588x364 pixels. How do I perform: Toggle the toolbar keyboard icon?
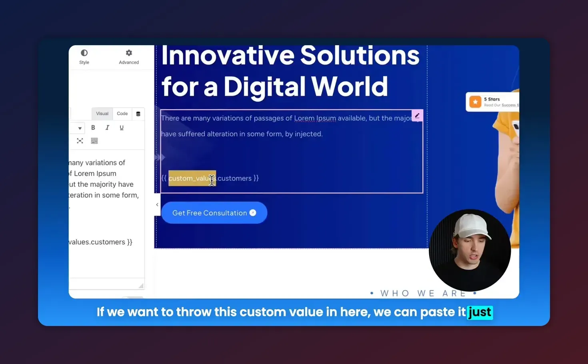pyautogui.click(x=94, y=141)
